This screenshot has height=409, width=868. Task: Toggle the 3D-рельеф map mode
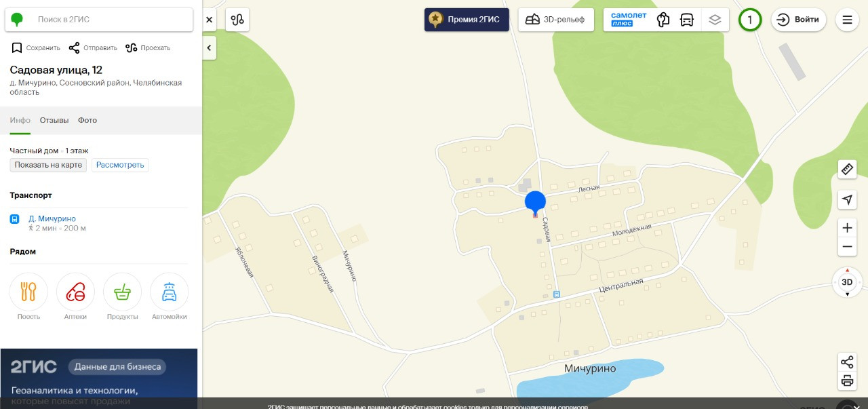coord(556,20)
